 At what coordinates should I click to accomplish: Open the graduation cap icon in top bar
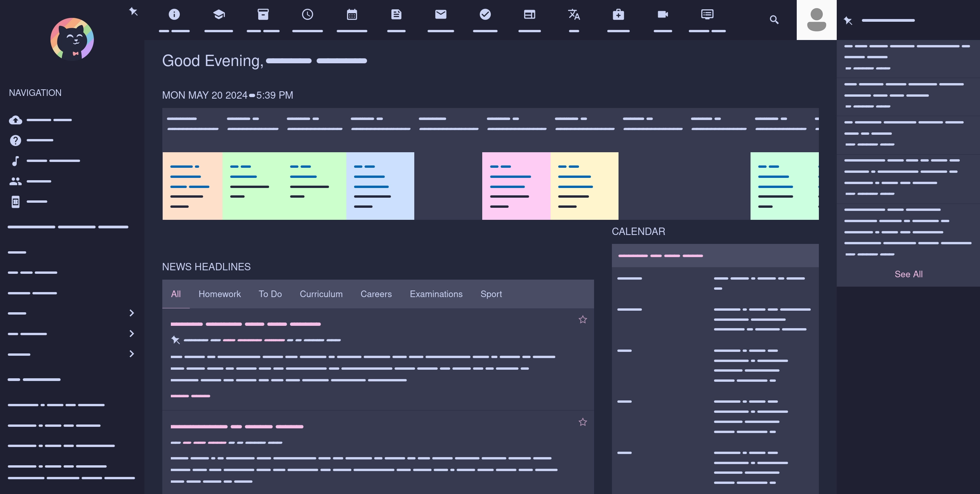[x=219, y=15]
